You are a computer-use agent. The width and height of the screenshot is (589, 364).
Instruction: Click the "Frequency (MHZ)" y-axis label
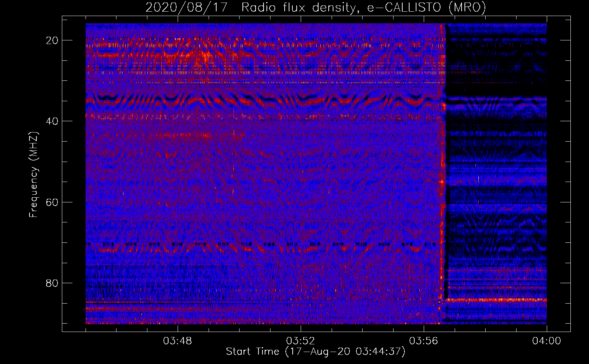tap(33, 175)
